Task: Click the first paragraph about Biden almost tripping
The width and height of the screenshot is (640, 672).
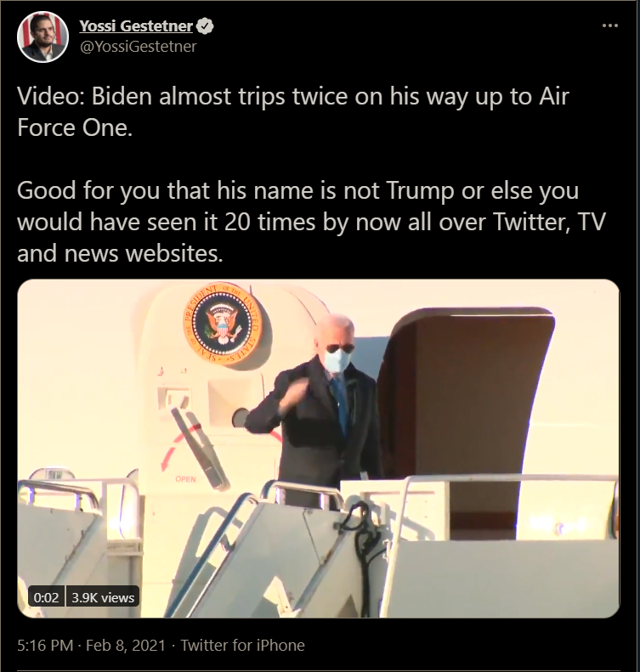Action: [293, 111]
